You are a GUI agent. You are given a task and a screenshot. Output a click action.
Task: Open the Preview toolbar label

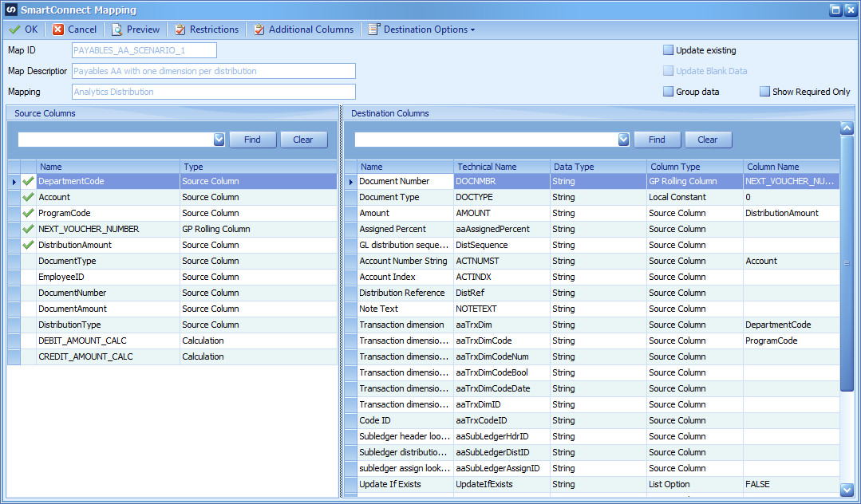pyautogui.click(x=144, y=30)
